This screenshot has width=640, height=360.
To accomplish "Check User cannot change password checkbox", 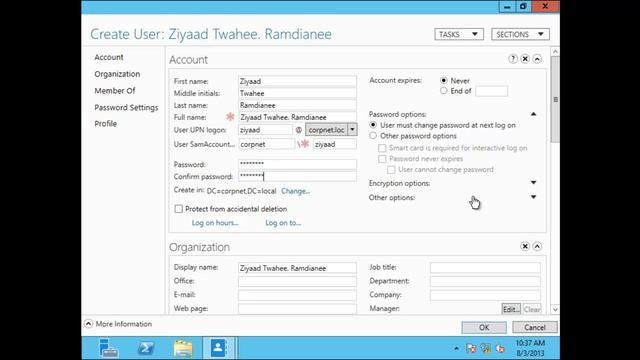I will pyautogui.click(x=391, y=169).
